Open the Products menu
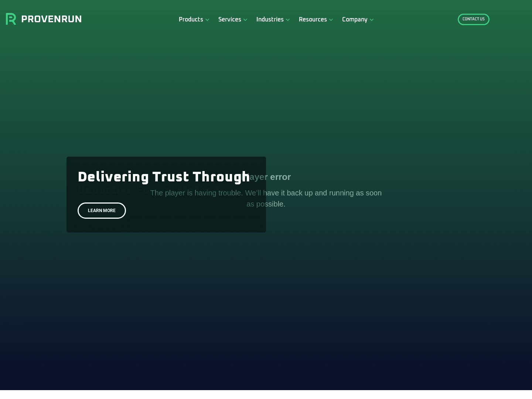Image resolution: width=532 pixels, height=399 pixels. pyautogui.click(x=191, y=20)
